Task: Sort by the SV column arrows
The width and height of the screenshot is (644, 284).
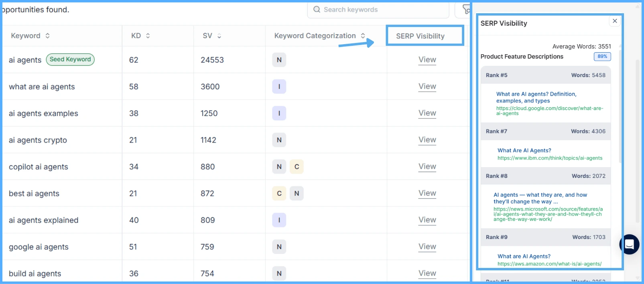Action: coord(219,36)
